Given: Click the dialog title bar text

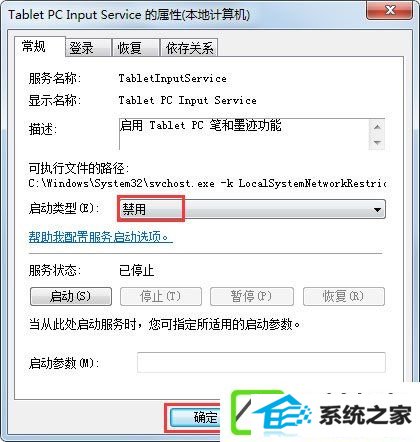Looking at the screenshot, I should tap(129, 15).
